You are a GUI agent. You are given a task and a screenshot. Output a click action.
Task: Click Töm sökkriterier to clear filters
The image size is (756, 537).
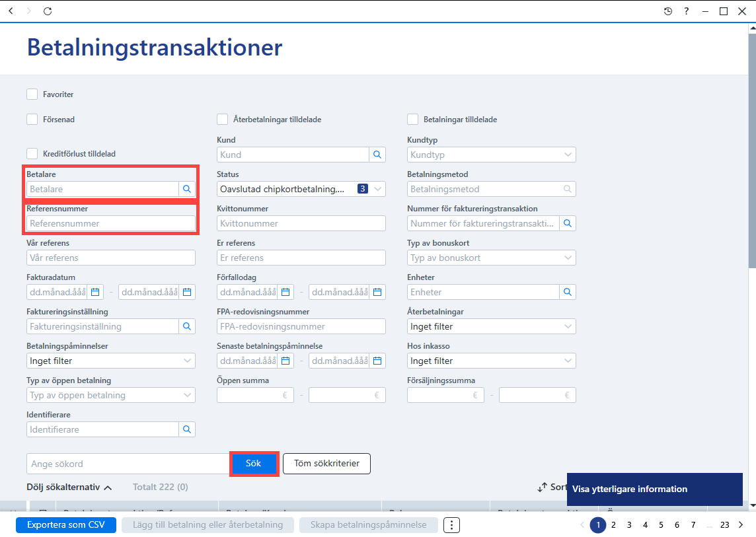[327, 464]
